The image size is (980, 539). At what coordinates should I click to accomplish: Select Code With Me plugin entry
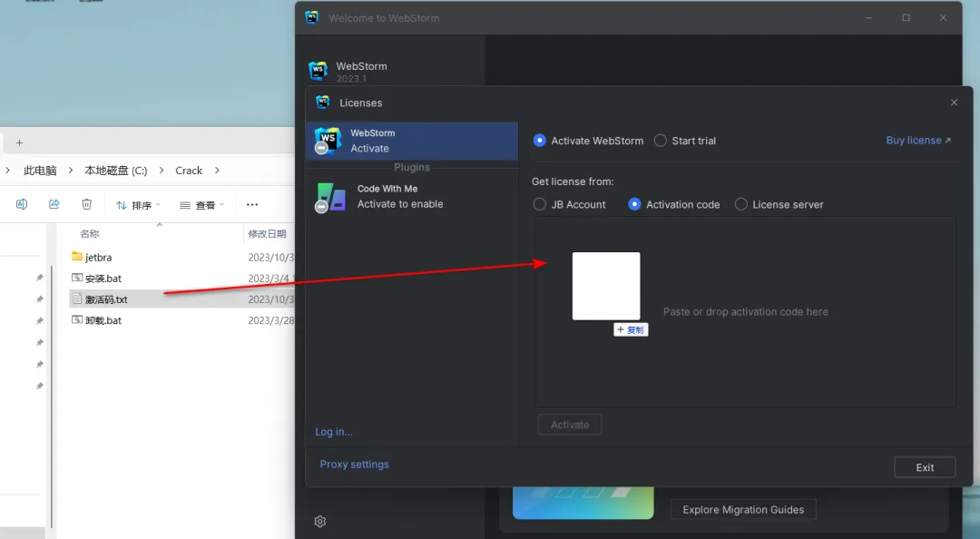coord(412,196)
